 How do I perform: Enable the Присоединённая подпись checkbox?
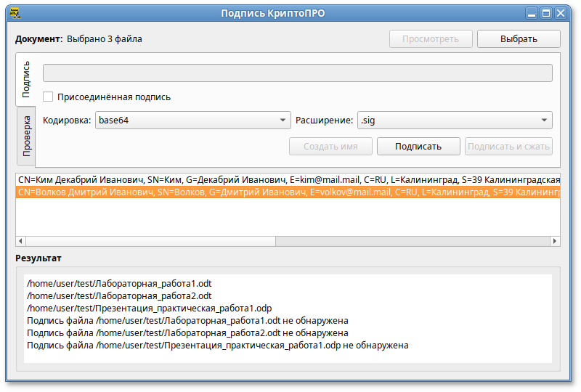[48, 97]
